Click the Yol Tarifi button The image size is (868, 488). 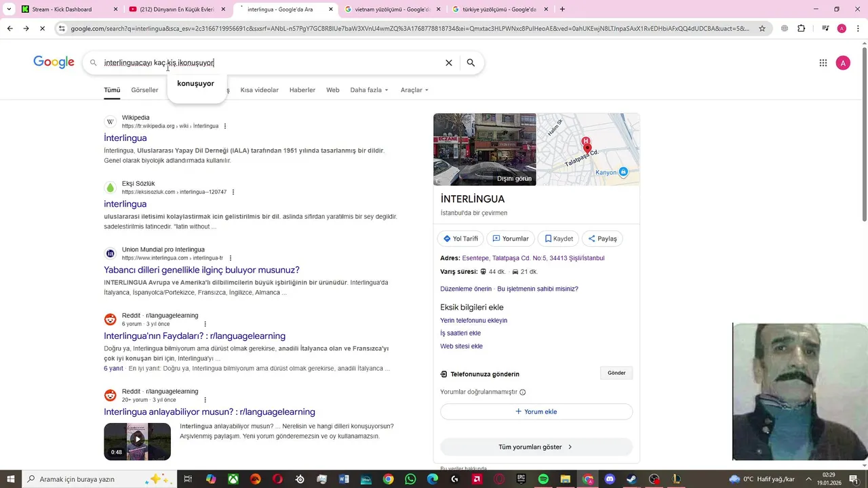pos(460,239)
